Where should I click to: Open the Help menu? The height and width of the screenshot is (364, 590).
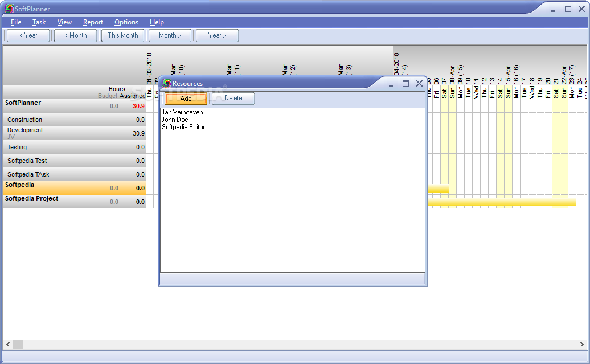click(157, 22)
